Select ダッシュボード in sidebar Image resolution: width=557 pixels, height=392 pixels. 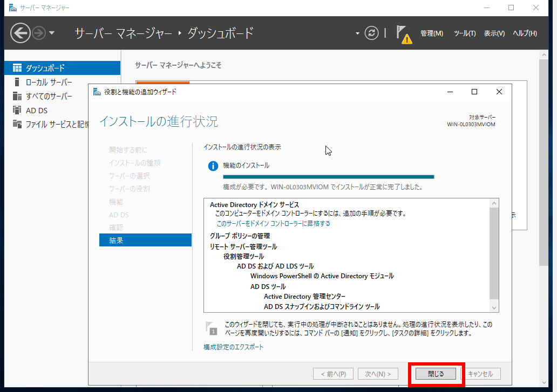[62, 68]
